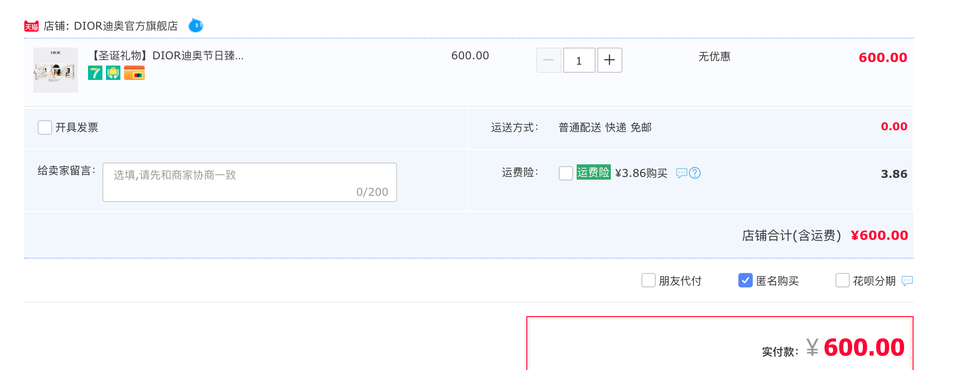The image size is (980, 370).
Task: Click the 店铺合计(含运费) ¥600.00 store total
Action: (825, 235)
